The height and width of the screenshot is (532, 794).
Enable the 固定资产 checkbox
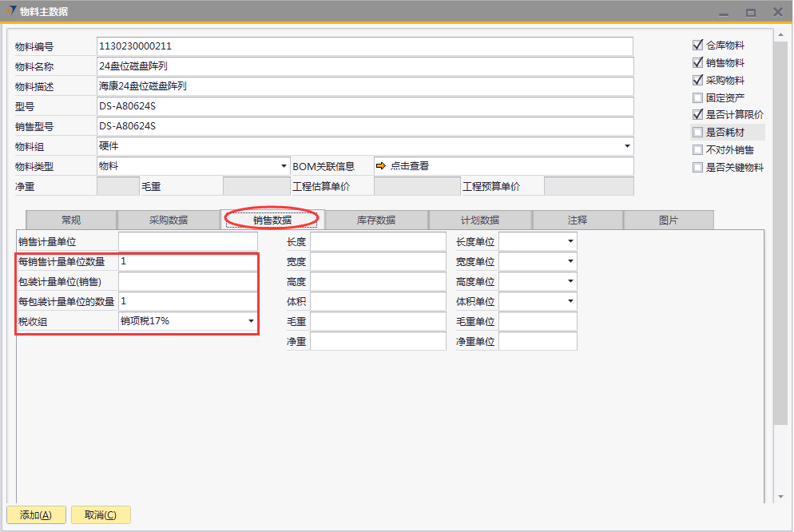coord(698,98)
